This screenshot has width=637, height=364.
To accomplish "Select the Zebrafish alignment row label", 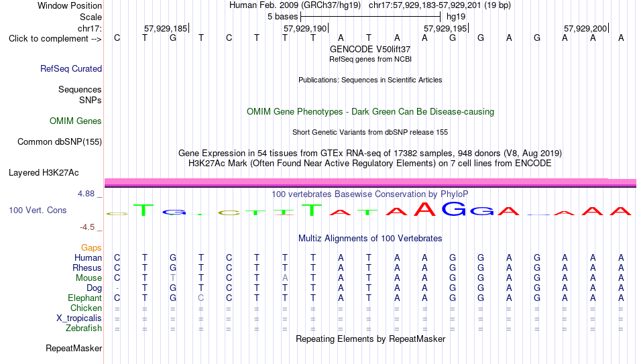I will click(x=84, y=328).
